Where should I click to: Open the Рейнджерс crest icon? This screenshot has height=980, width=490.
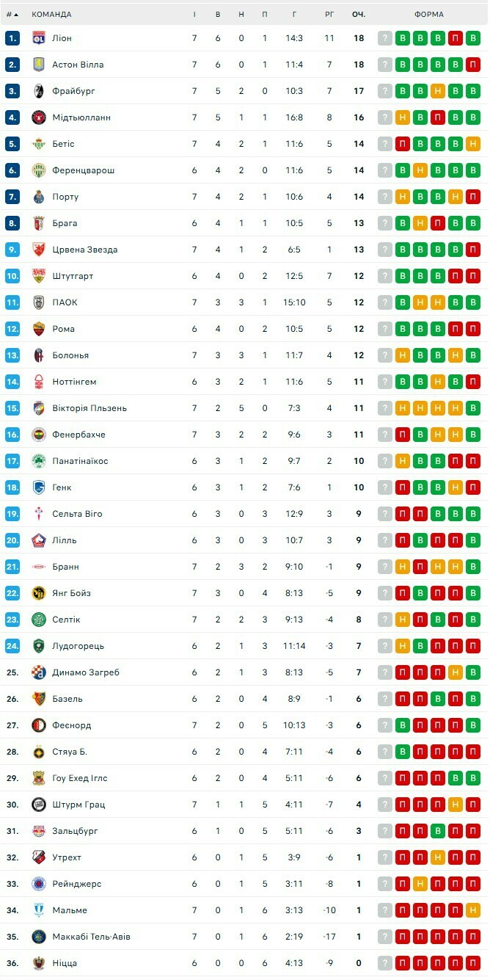39,884
